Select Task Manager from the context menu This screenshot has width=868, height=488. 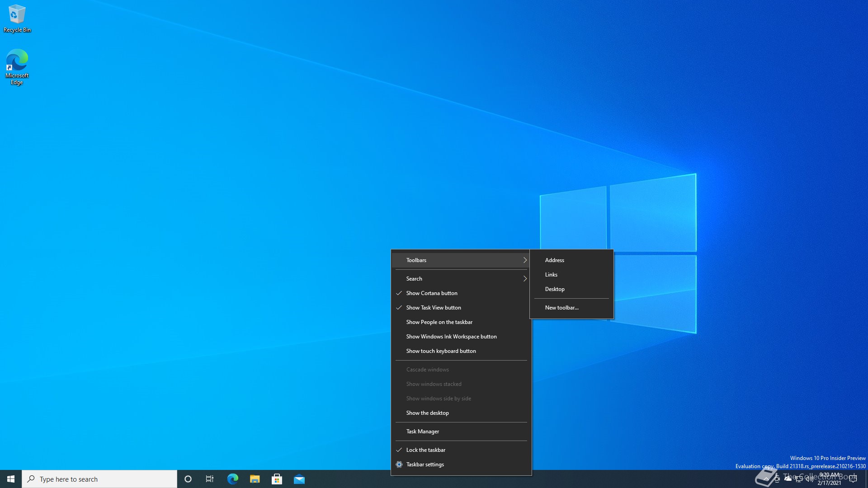422,432
